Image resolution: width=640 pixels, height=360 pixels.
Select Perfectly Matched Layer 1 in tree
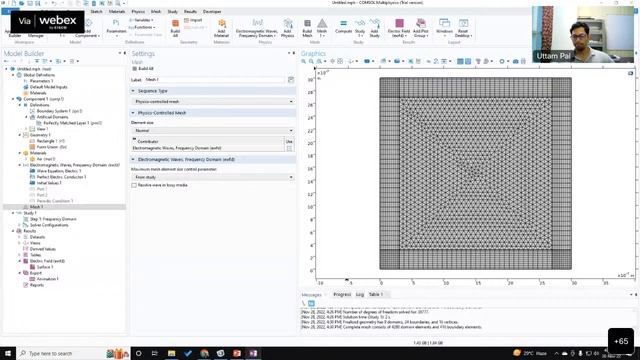click(x=73, y=123)
